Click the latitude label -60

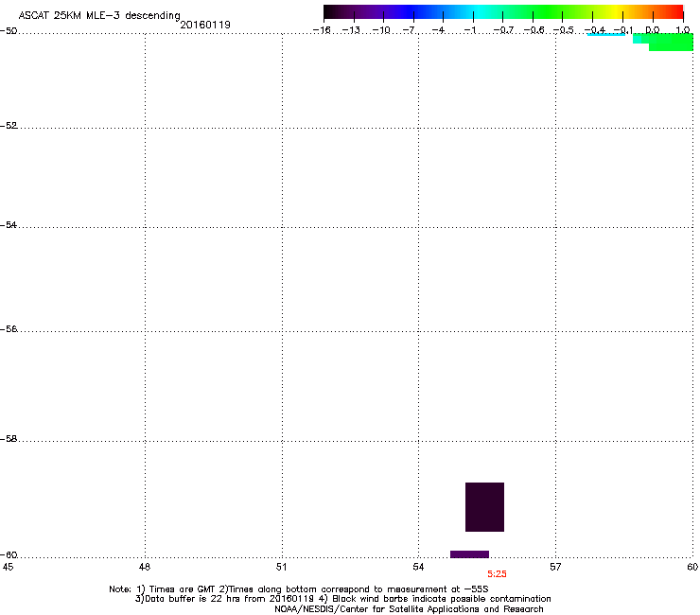point(9,555)
